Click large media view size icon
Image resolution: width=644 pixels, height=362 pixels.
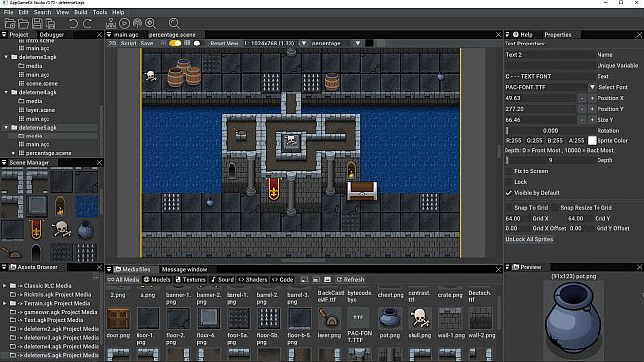[x=327, y=280]
